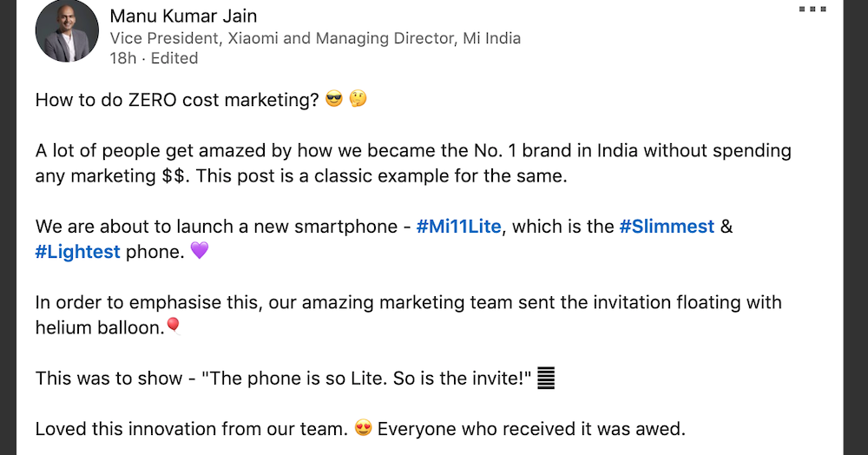Click the stacked lines symbol after invite quote
Screen dimensions: 868x455
click(x=546, y=379)
